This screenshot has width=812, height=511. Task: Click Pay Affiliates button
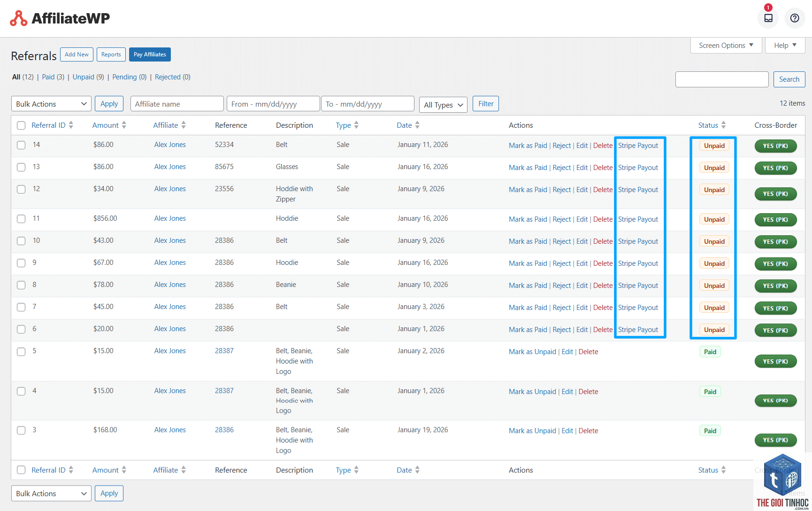[150, 54]
